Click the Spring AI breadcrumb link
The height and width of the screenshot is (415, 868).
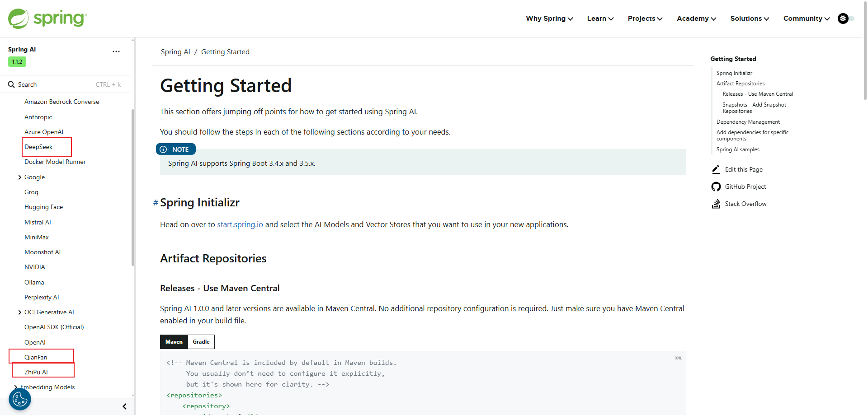[175, 52]
